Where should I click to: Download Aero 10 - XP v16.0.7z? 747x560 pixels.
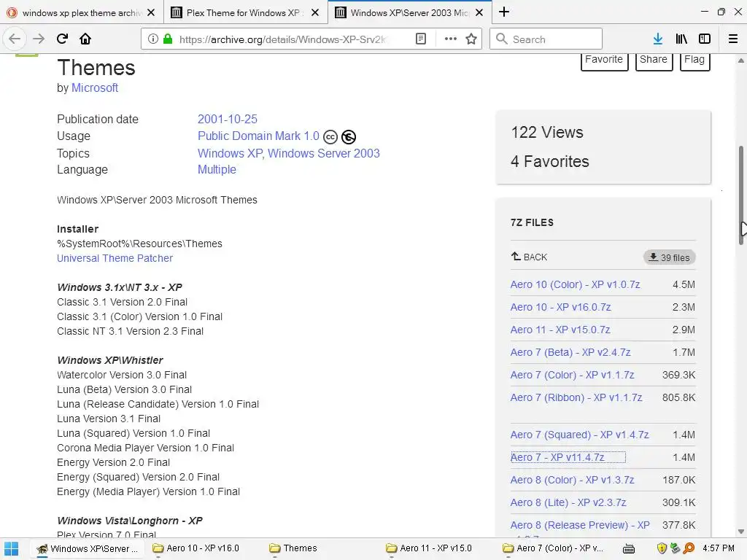tap(561, 307)
